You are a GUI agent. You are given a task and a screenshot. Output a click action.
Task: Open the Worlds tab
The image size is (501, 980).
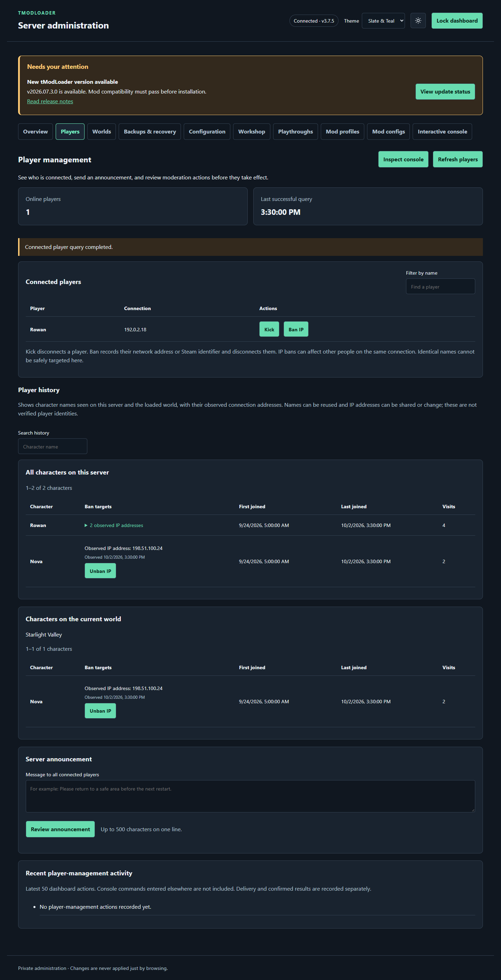point(102,132)
